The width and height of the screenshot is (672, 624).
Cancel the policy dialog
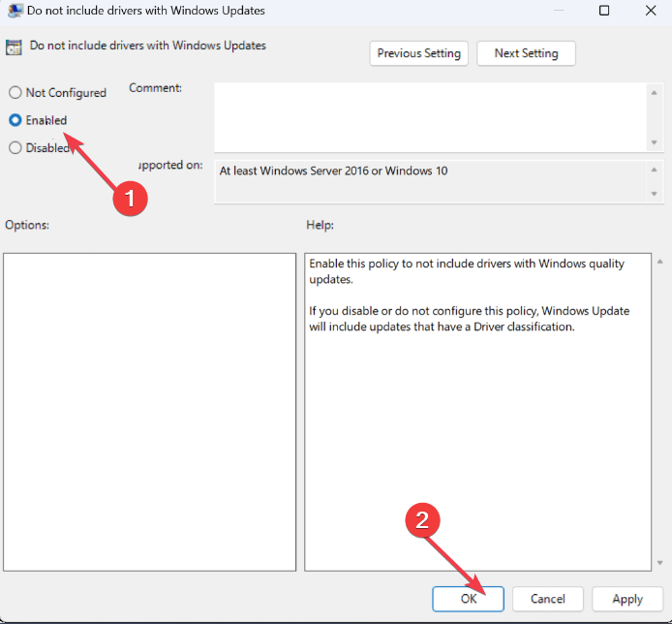tap(548, 599)
